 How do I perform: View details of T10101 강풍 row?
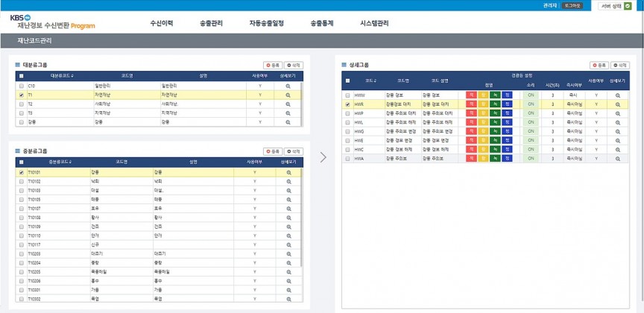(x=288, y=172)
